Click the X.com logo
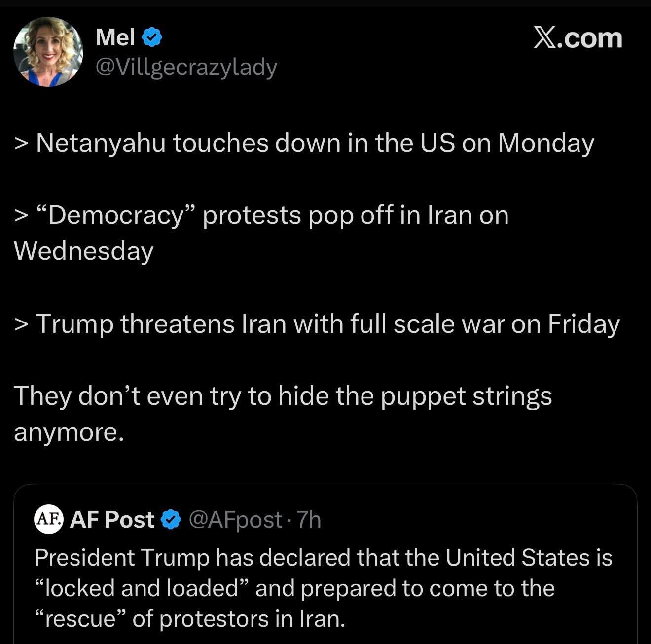651x644 pixels. [x=578, y=38]
